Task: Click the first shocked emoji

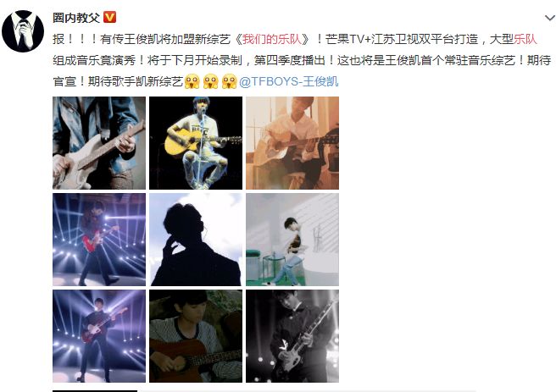Action: coord(192,81)
